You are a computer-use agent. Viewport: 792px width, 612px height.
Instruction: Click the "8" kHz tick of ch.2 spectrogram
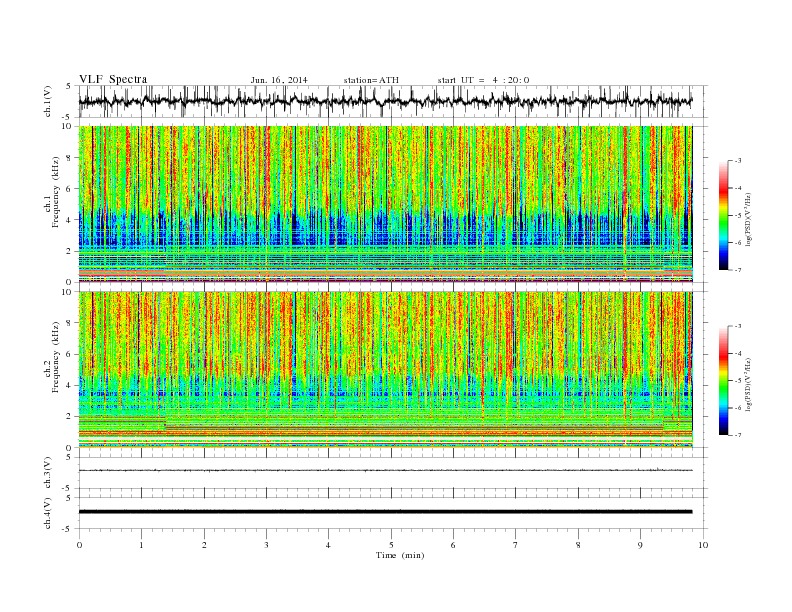[70, 323]
